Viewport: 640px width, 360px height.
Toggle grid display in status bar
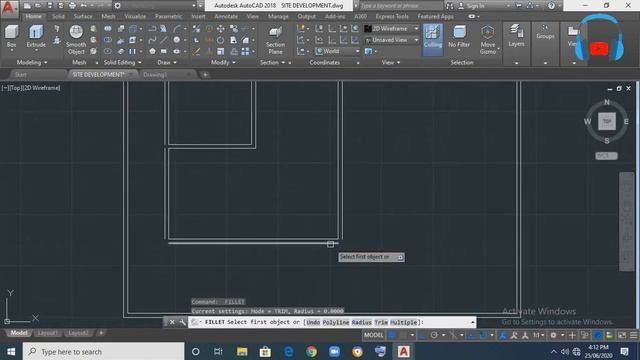tap(392, 335)
